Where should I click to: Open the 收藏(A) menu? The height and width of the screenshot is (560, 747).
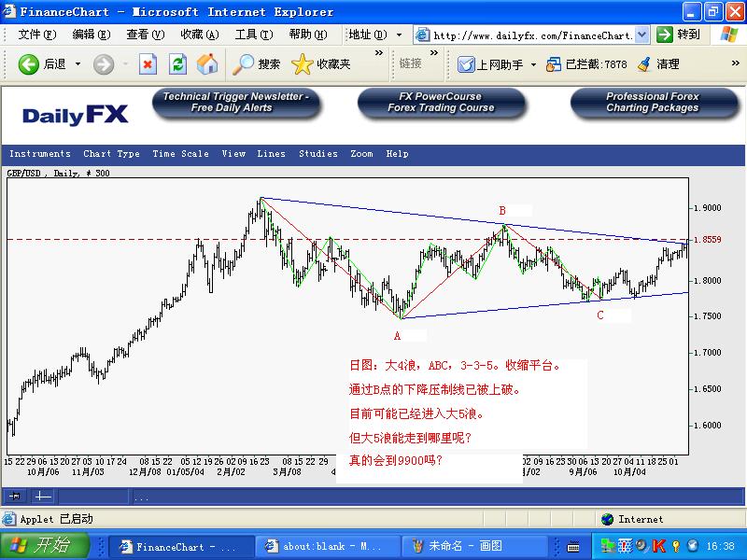click(200, 35)
